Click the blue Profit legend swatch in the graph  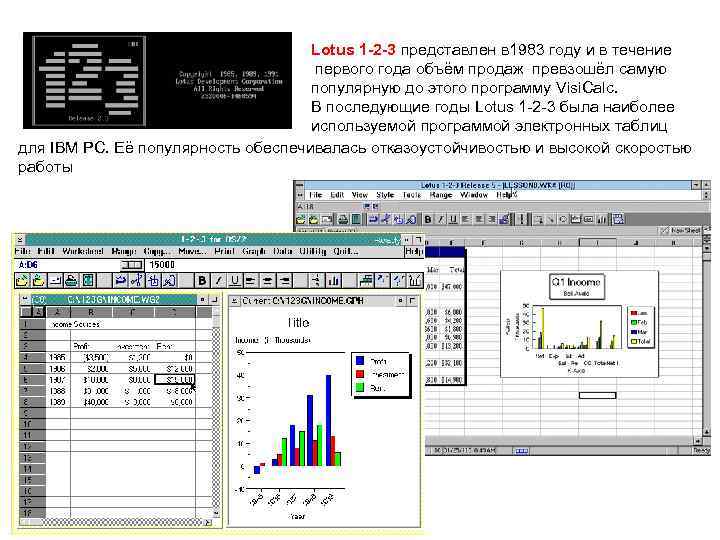coord(360,361)
